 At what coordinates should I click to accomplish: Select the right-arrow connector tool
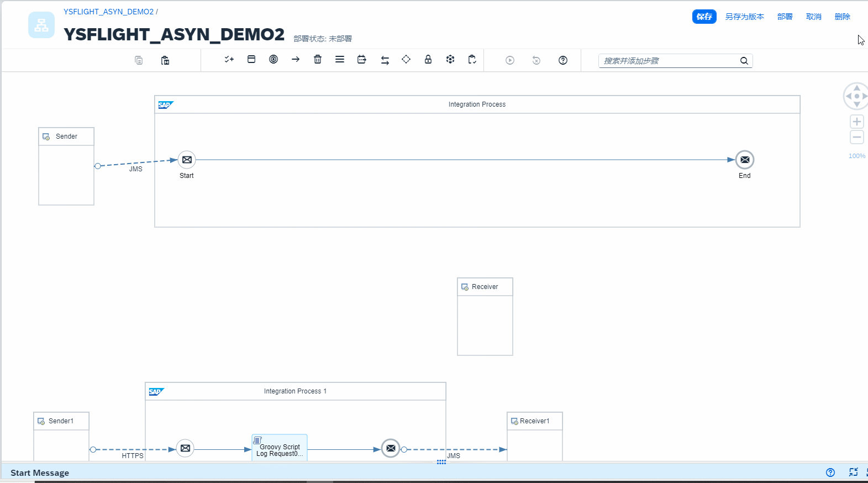(296, 60)
